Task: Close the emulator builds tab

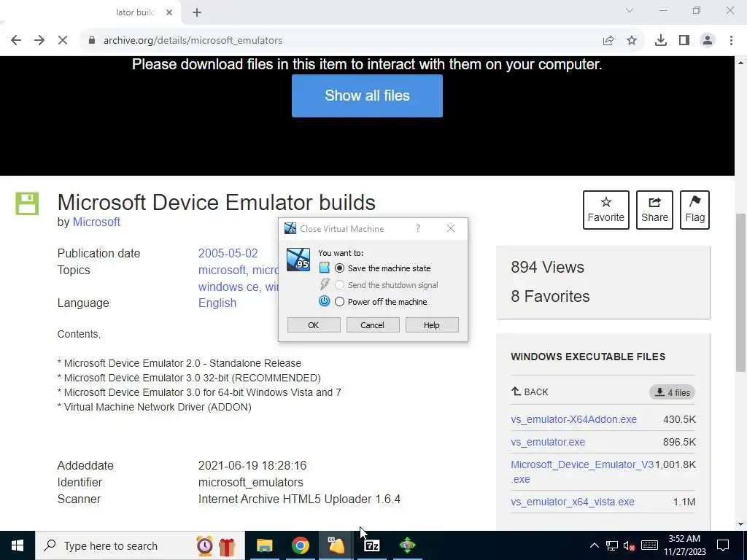Action: click(x=169, y=12)
